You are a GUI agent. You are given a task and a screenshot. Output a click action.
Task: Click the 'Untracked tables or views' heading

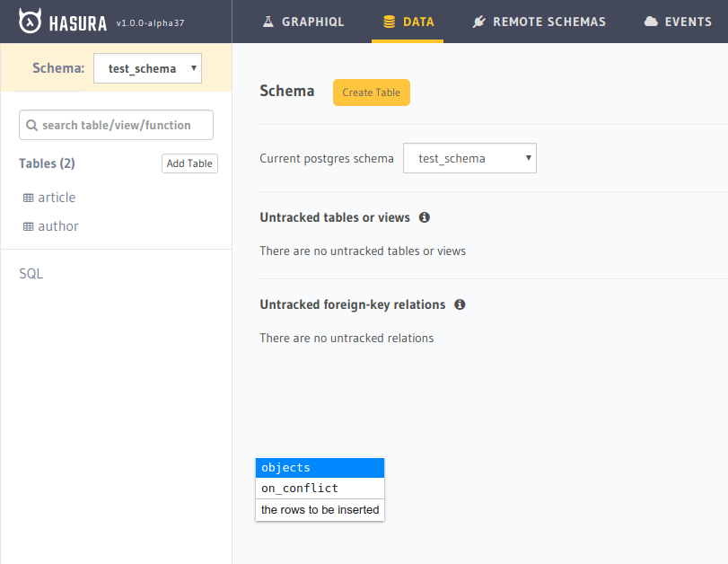click(335, 217)
